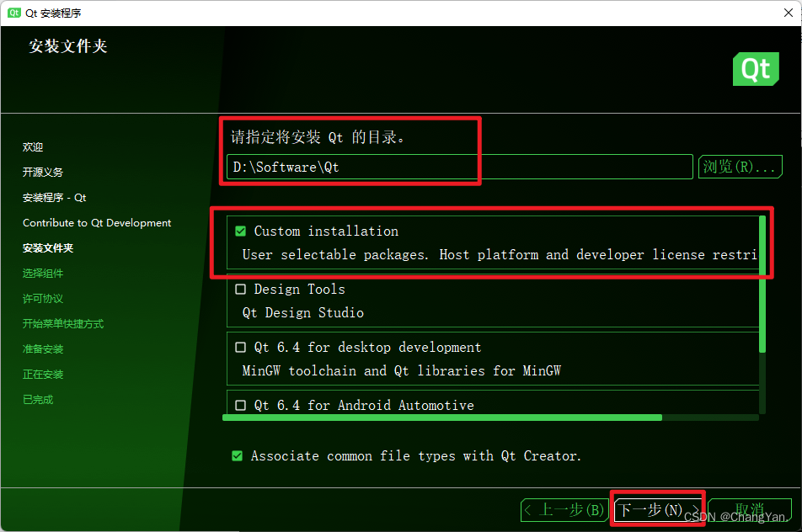Viewport: 802px width, 532px height.
Task: Select the 正在安装 step in the sidebar
Action: coord(43,375)
